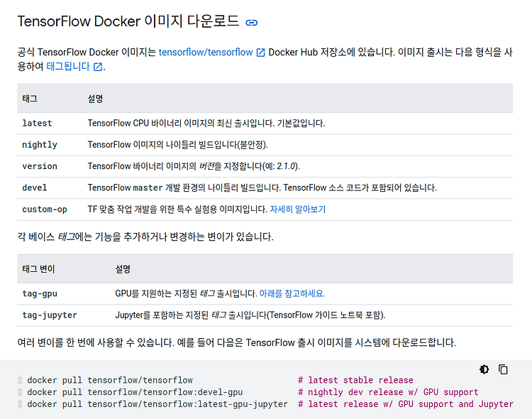
Task: Click nightly row description with '불안정'
Action: click(178, 145)
